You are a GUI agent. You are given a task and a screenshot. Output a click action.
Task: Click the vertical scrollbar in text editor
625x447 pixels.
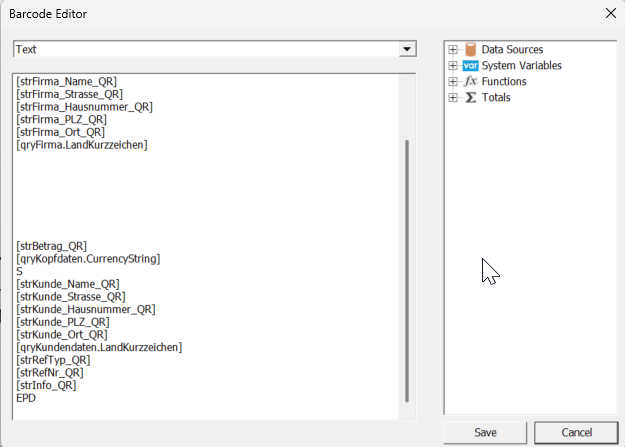(x=407, y=270)
